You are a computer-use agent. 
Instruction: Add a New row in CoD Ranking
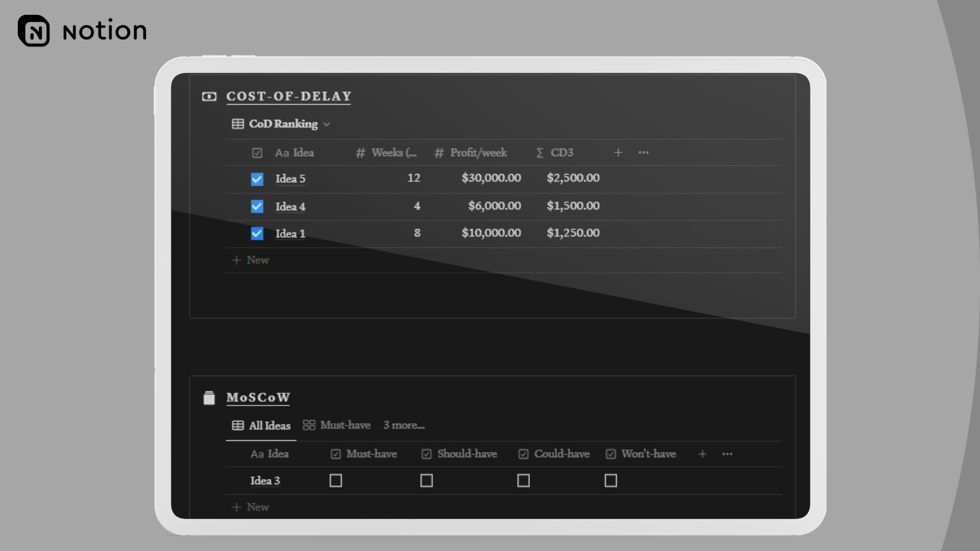[x=251, y=260]
